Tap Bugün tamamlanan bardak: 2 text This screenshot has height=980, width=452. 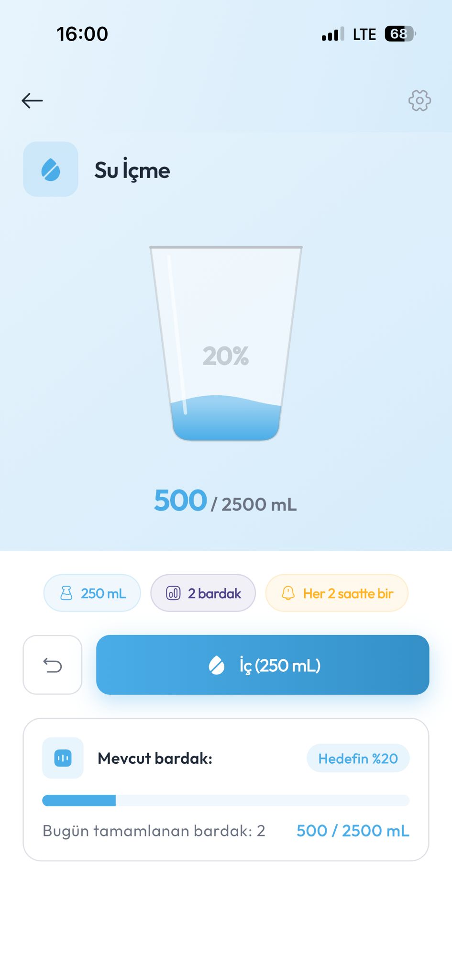[154, 831]
